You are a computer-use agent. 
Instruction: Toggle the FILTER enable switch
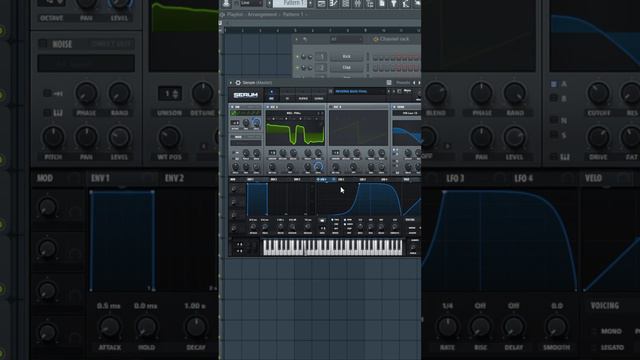(394, 107)
